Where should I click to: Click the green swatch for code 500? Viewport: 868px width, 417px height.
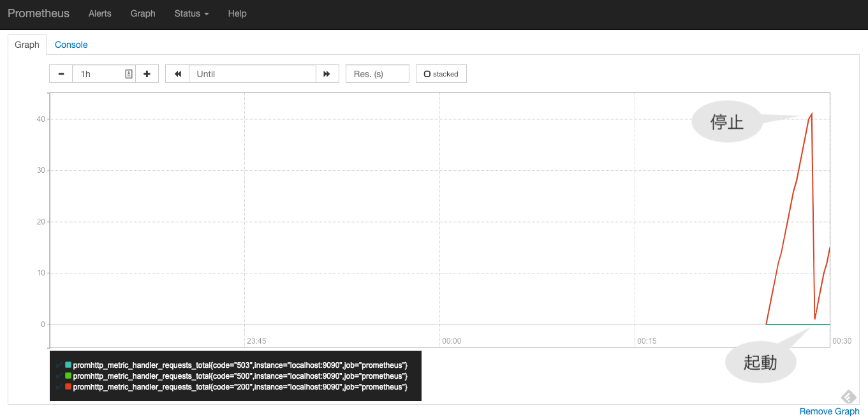pyautogui.click(x=68, y=376)
